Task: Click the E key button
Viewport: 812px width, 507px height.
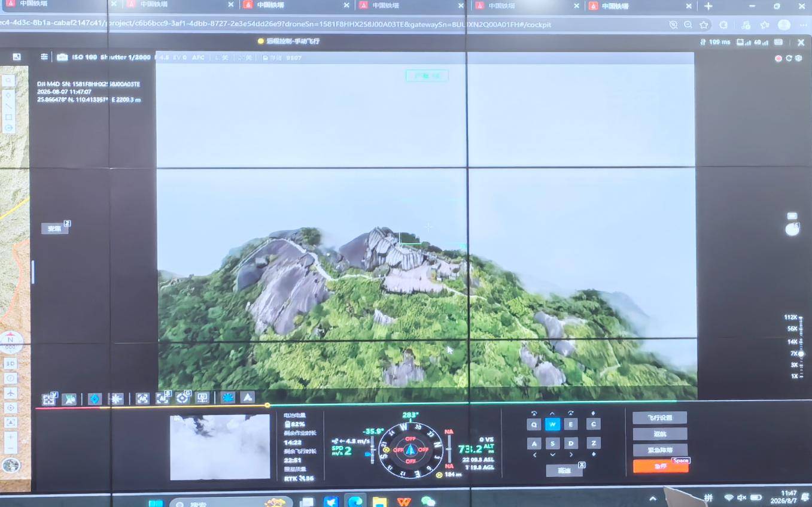Action: tap(571, 424)
